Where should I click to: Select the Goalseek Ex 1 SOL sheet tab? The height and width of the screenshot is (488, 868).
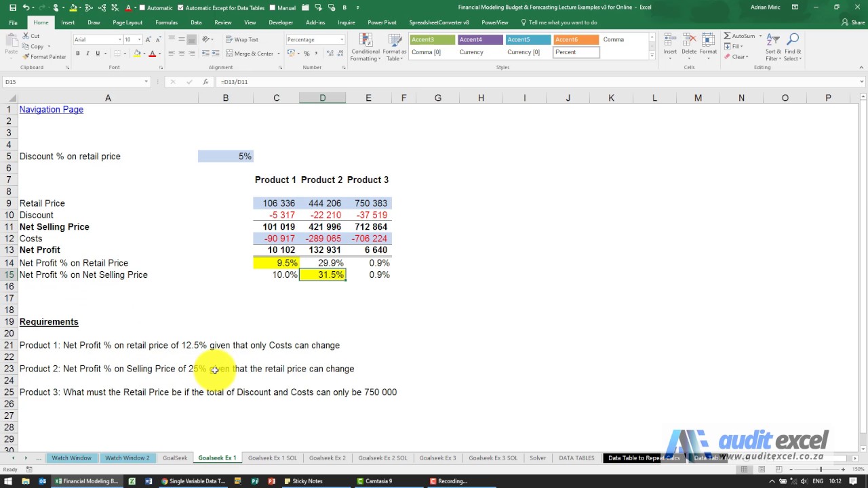coord(273,458)
